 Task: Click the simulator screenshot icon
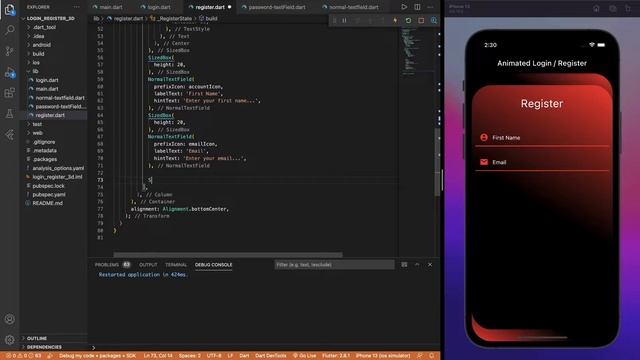pyautogui.click(x=613, y=8)
